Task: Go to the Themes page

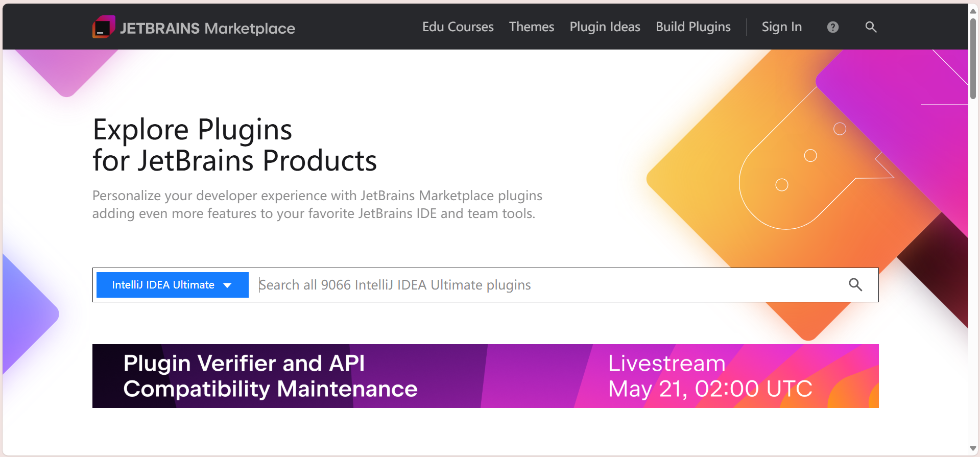Action: tap(532, 27)
